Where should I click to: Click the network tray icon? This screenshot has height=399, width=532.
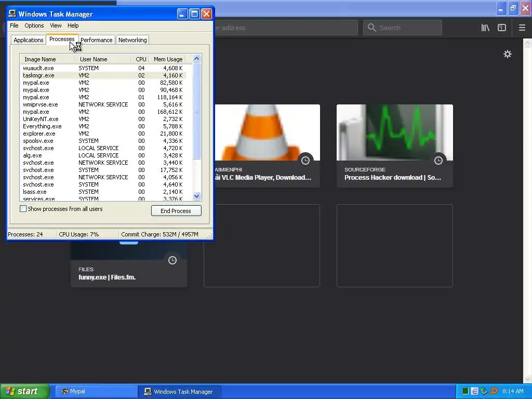484,391
